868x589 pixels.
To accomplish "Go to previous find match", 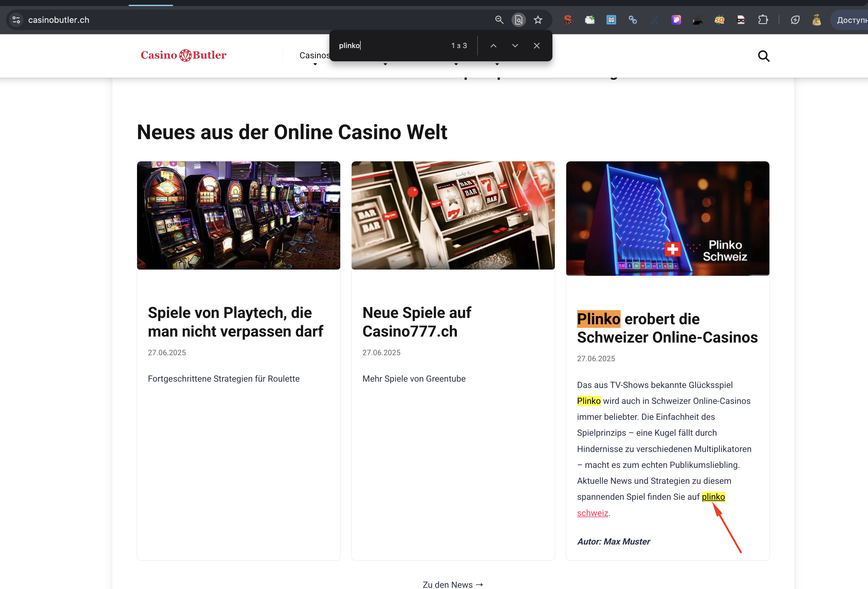I will (x=494, y=46).
